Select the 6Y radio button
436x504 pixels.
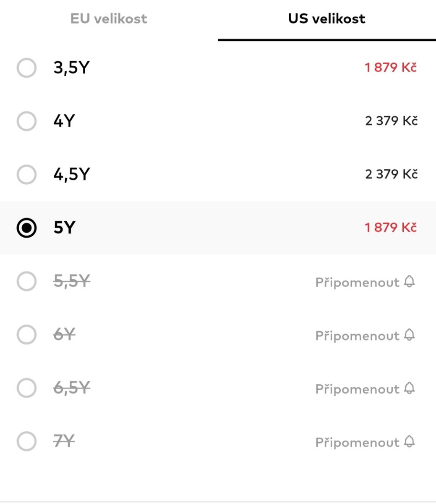26,335
